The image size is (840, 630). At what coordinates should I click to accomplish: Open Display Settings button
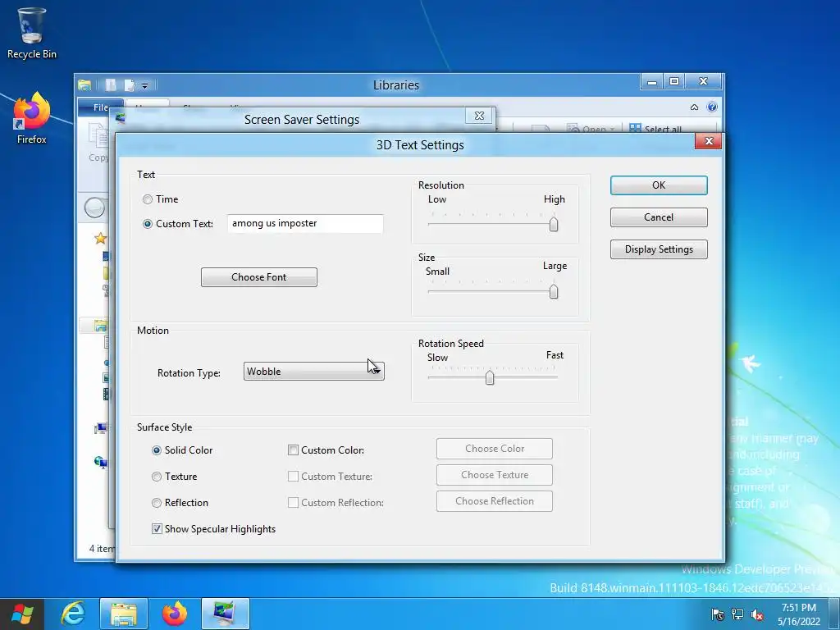[x=659, y=249]
